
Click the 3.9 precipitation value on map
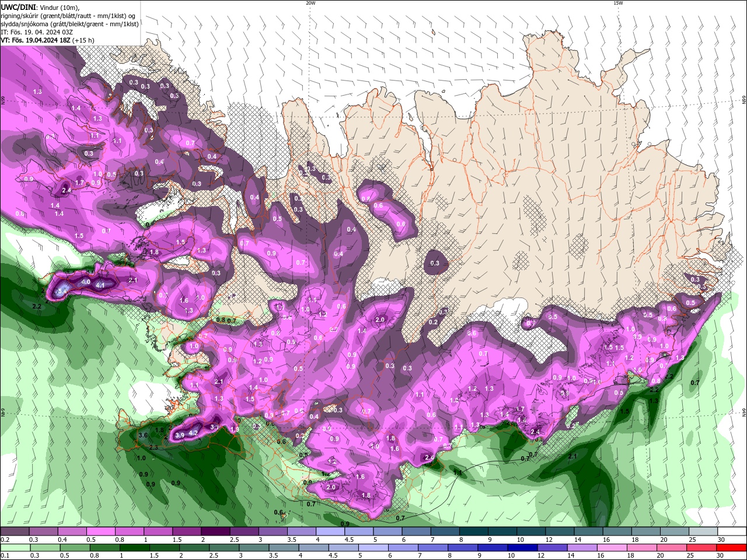180,435
